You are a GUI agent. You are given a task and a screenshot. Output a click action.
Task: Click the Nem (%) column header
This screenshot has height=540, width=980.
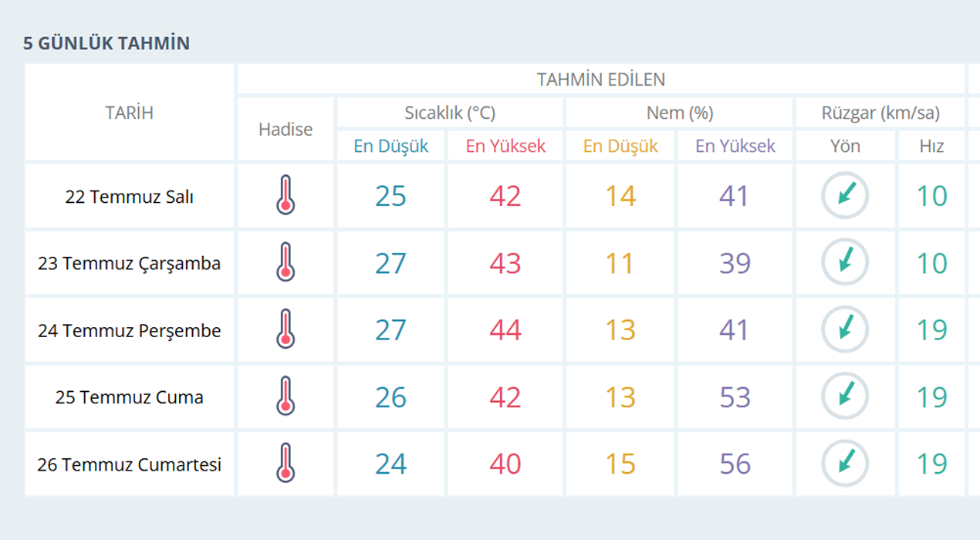tap(680, 113)
